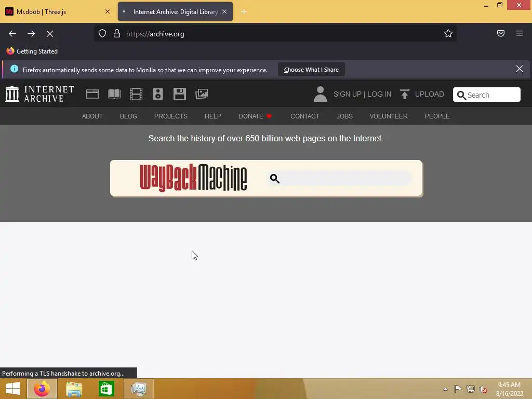
Task: Dismiss the Firefox data notification bar
Action: (x=520, y=69)
